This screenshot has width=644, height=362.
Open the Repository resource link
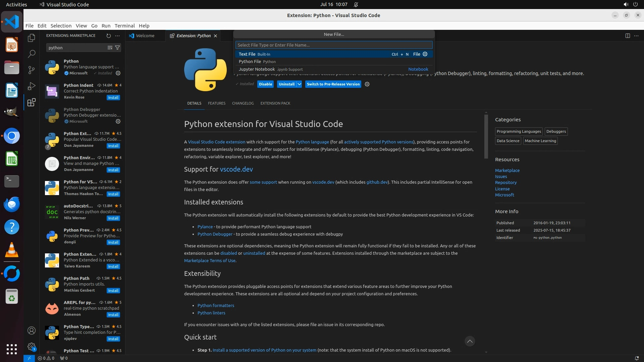pyautogui.click(x=505, y=183)
